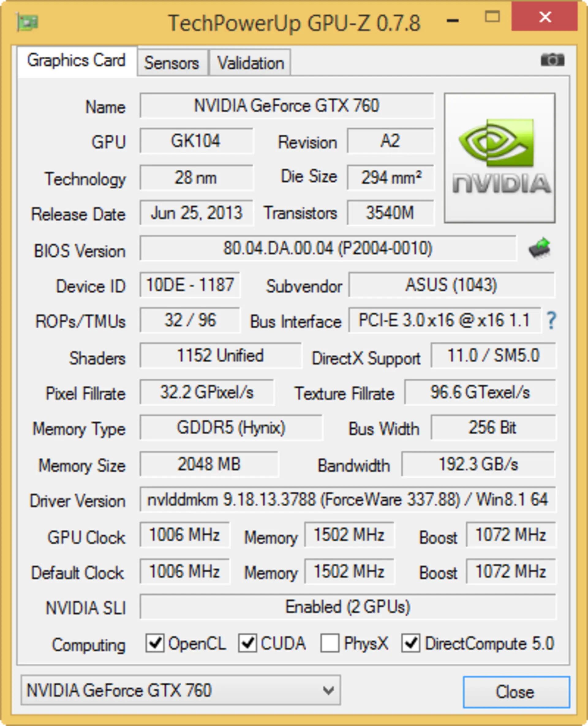
Task: Click the Default Clock row Memory field
Action: pos(349,572)
